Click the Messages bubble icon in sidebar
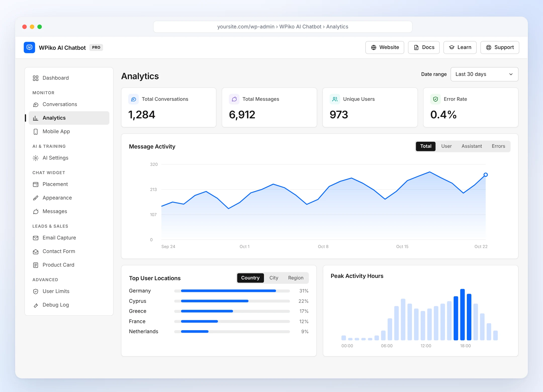 point(36,212)
